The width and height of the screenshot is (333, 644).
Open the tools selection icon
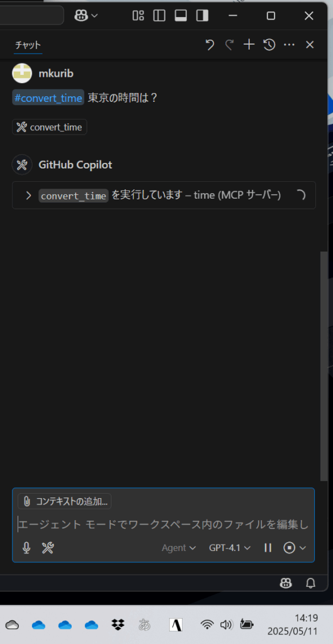point(48,548)
